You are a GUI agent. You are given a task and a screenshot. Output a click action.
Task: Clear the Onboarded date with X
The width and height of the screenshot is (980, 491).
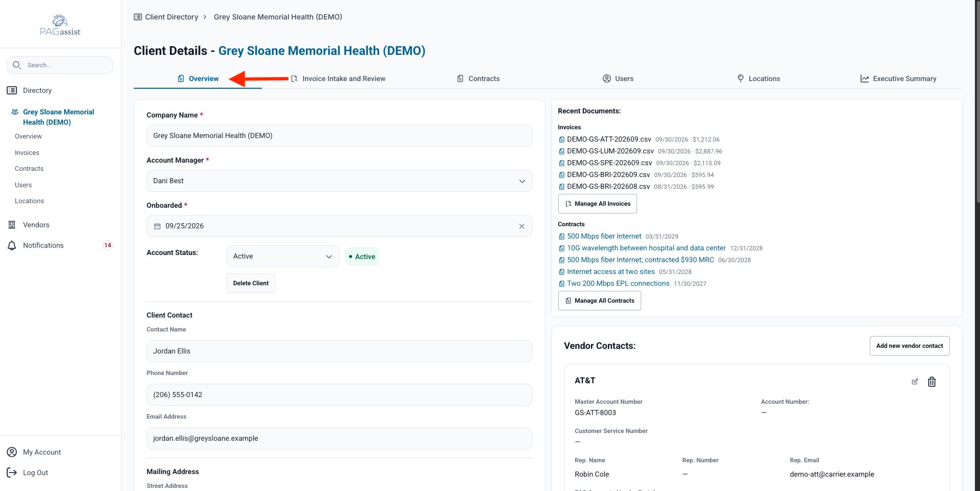point(522,226)
